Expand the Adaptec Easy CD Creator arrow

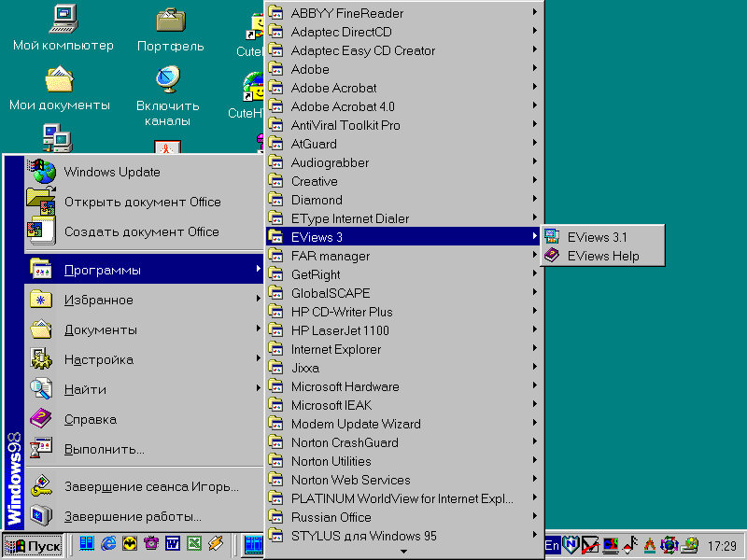(535, 49)
